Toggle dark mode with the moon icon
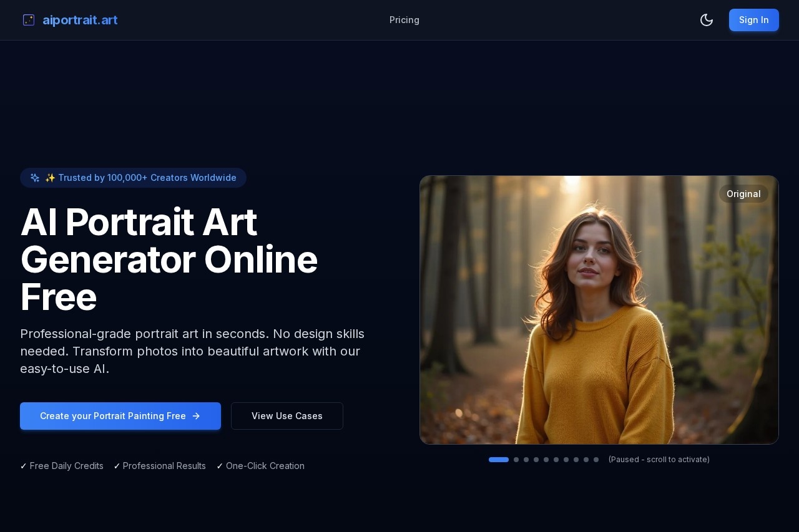 point(707,20)
